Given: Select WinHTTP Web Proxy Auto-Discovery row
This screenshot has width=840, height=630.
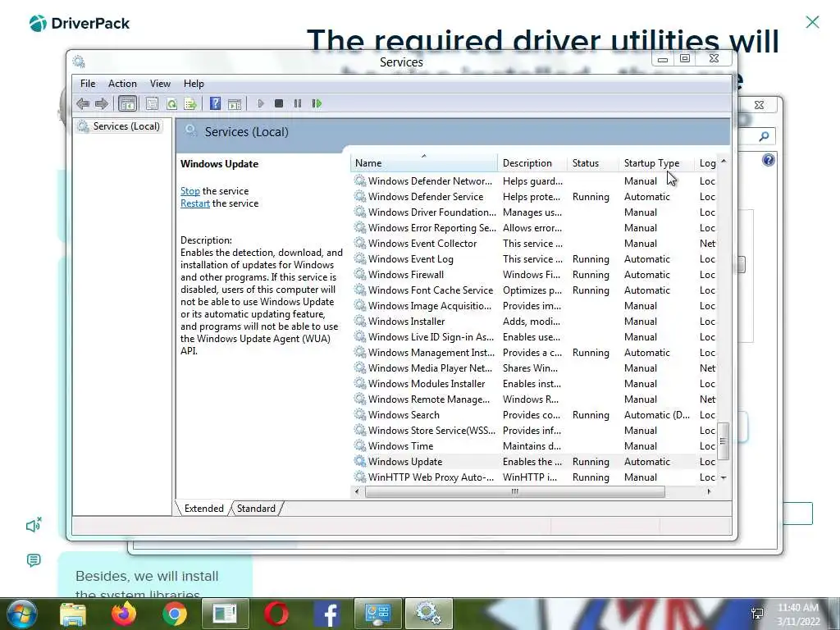Looking at the screenshot, I should pos(533,477).
